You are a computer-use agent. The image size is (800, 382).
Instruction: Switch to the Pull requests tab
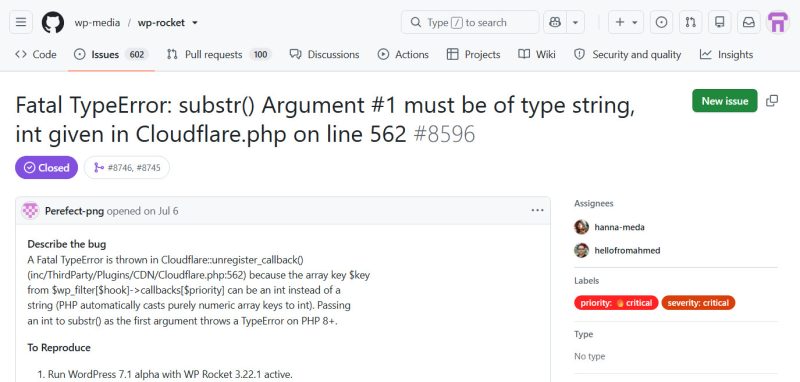[219, 55]
